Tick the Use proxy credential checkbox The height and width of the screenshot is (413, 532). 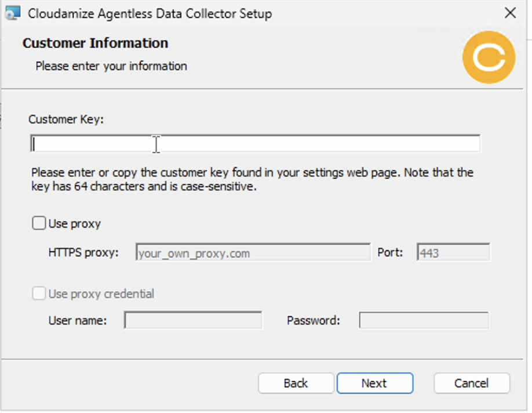pos(39,294)
